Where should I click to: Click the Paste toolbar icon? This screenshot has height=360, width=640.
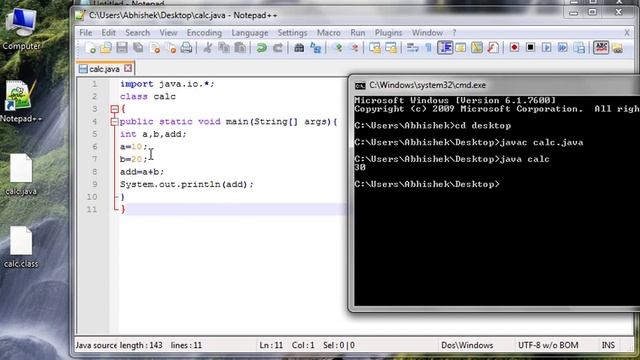pyautogui.click(x=240, y=48)
